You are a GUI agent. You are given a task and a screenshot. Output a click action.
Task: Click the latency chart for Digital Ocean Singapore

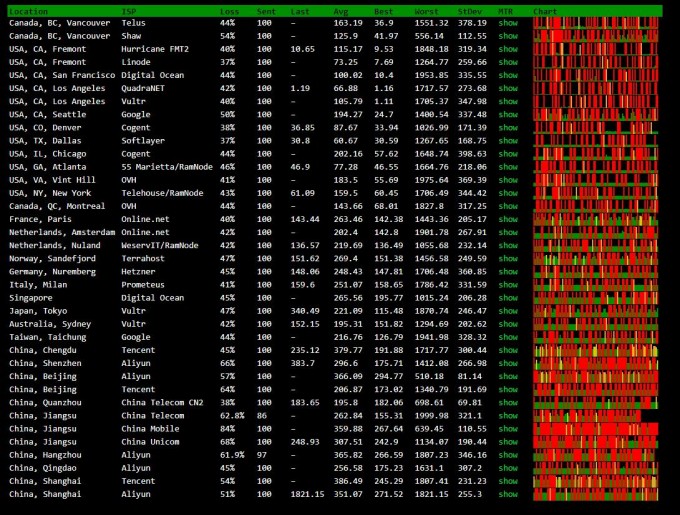tap(595, 298)
